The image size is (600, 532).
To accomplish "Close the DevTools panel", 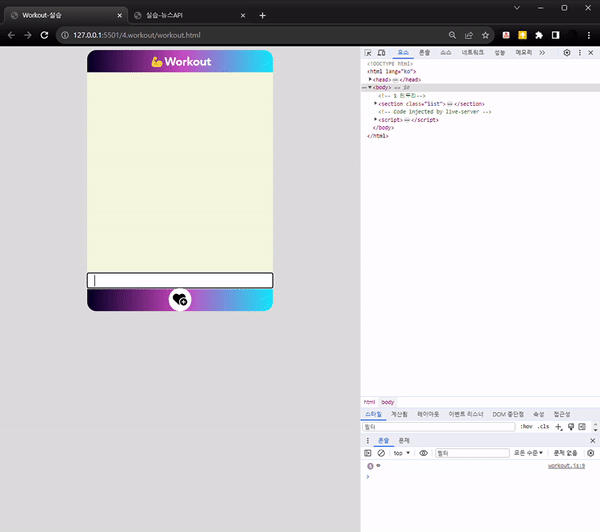I will point(591,53).
